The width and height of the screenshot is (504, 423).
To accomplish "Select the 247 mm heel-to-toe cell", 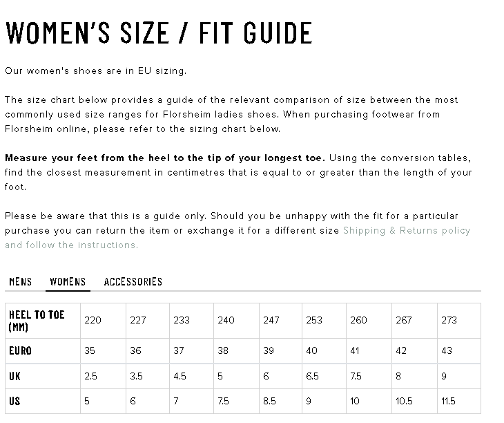I will coord(271,320).
